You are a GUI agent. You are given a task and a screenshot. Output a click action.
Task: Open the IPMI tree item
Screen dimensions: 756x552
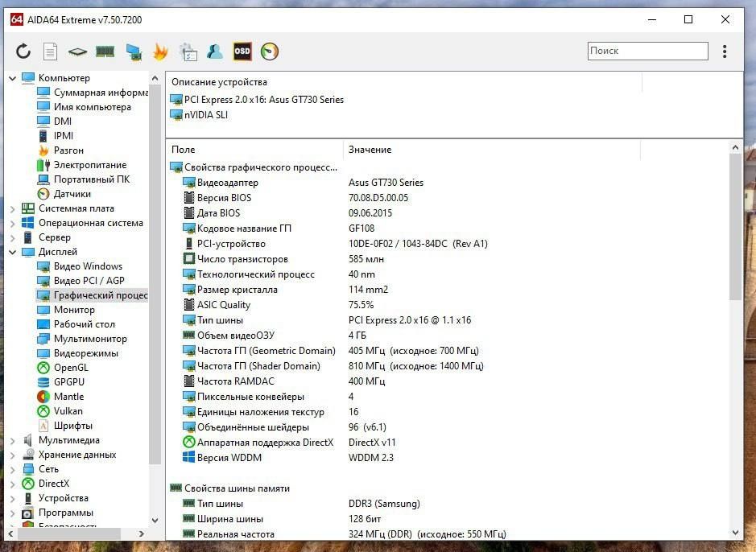56,135
